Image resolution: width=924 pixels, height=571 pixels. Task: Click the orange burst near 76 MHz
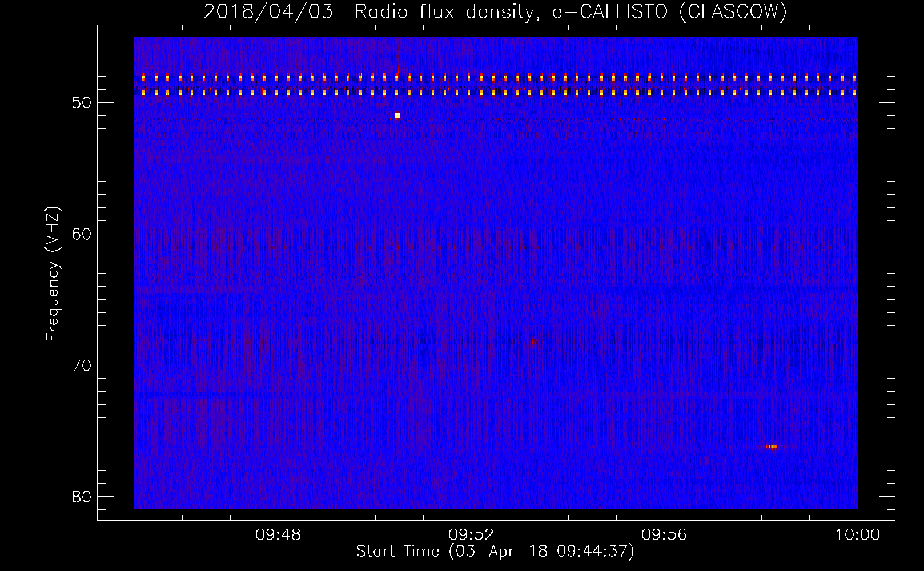pyautogui.click(x=773, y=447)
